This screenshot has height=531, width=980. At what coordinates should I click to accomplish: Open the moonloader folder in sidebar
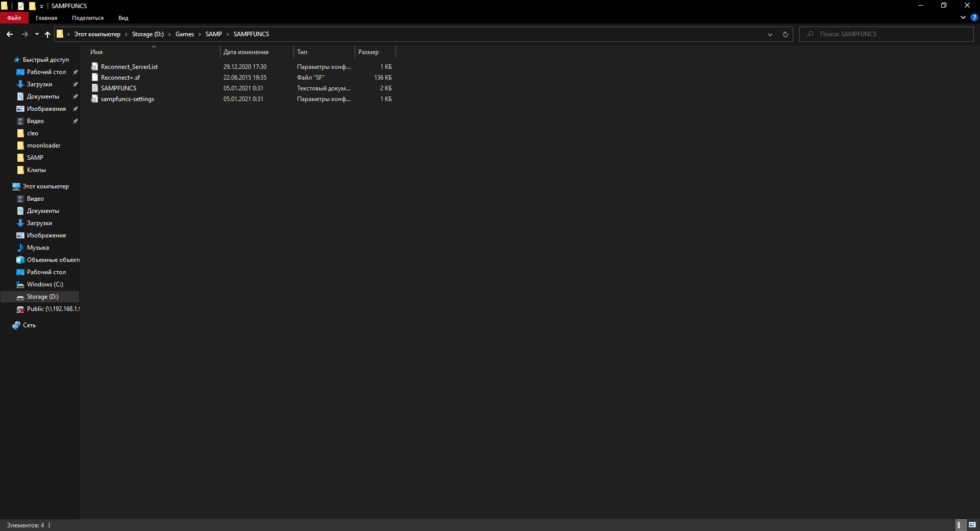pos(43,146)
